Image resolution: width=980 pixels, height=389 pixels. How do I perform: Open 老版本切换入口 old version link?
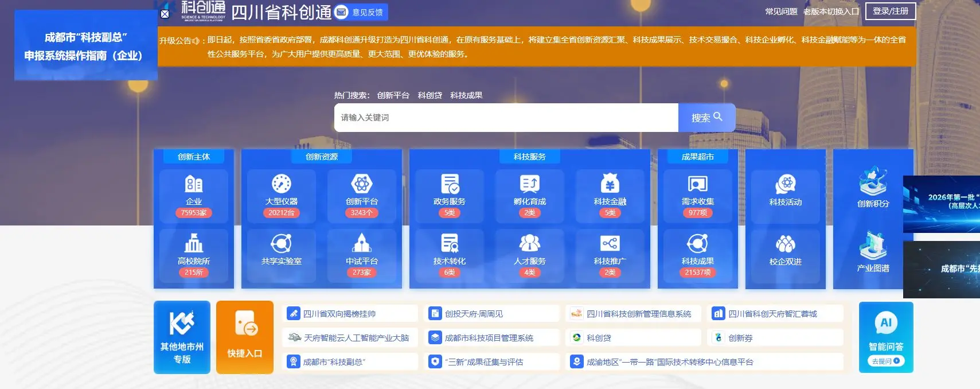click(x=831, y=11)
